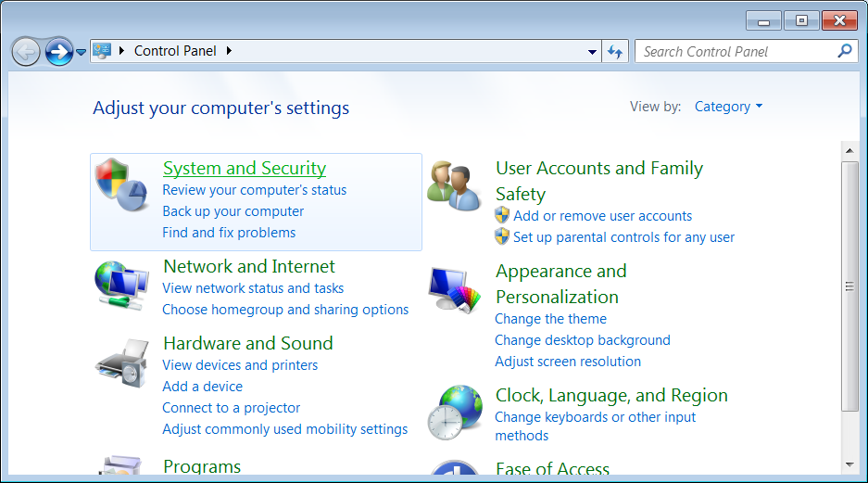Open the recent pages dropdown arrow
Image resolution: width=868 pixels, height=483 pixels.
click(82, 52)
